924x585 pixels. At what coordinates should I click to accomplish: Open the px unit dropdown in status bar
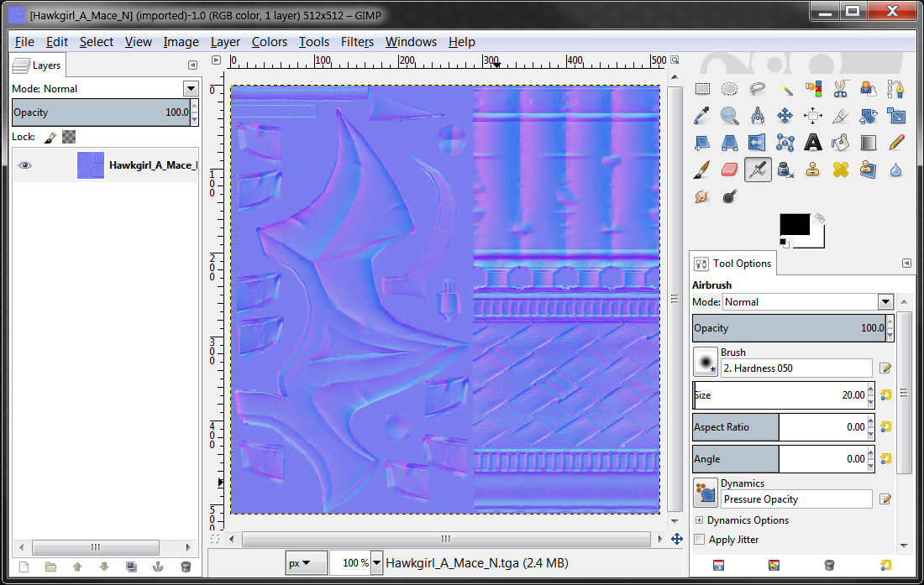coord(306,563)
